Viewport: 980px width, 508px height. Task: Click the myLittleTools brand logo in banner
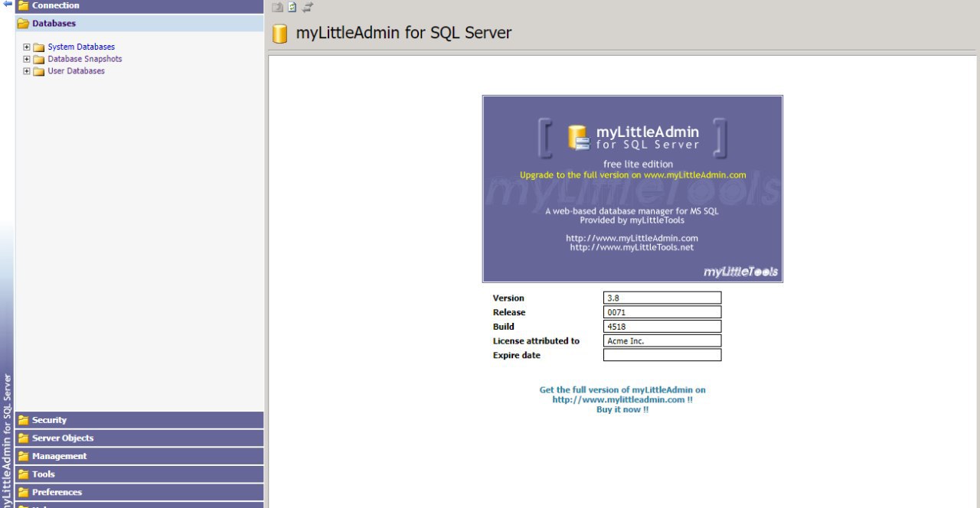pos(740,272)
